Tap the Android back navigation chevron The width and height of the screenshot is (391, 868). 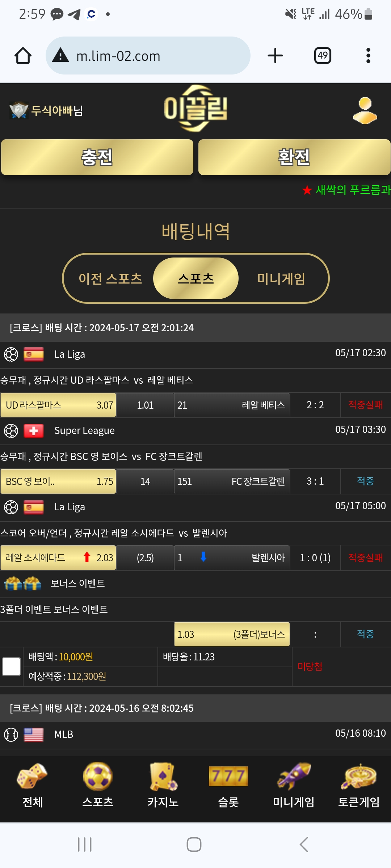point(304,844)
